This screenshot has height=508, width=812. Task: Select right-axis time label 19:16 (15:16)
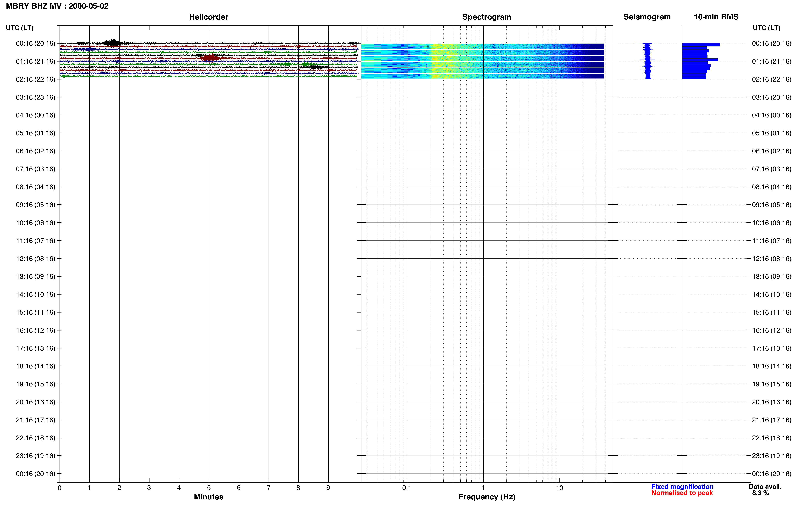772,384
